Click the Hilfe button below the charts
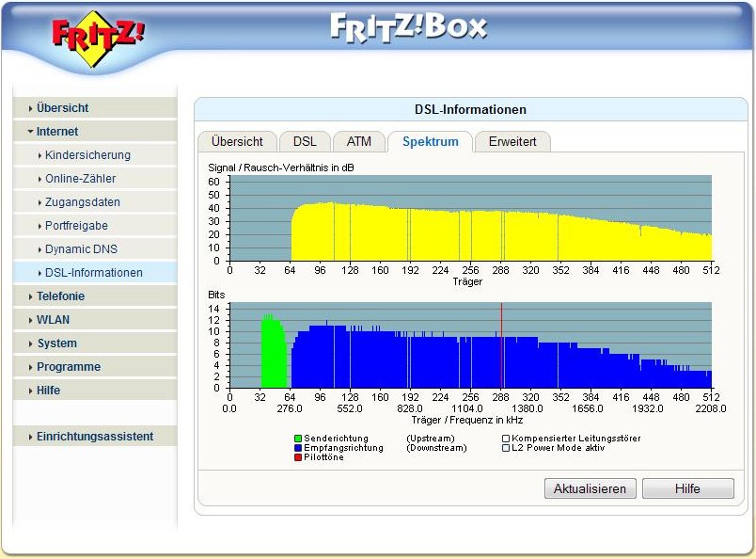 688,488
